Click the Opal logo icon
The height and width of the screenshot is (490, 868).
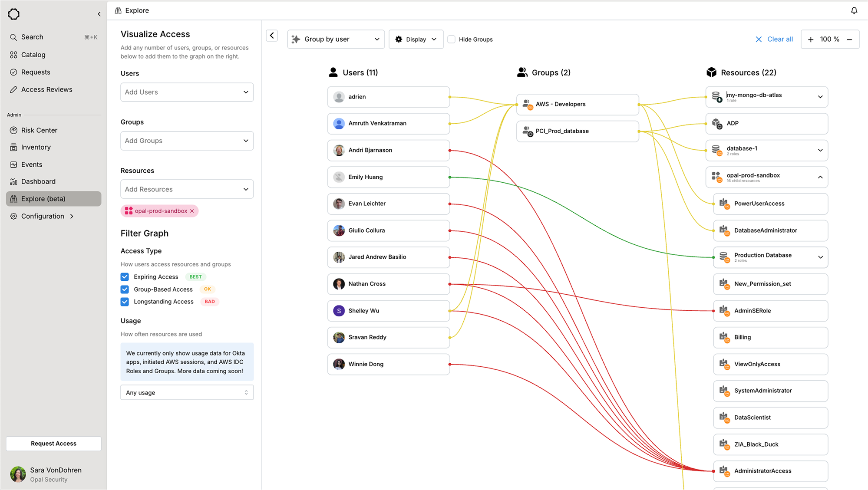pos(13,14)
